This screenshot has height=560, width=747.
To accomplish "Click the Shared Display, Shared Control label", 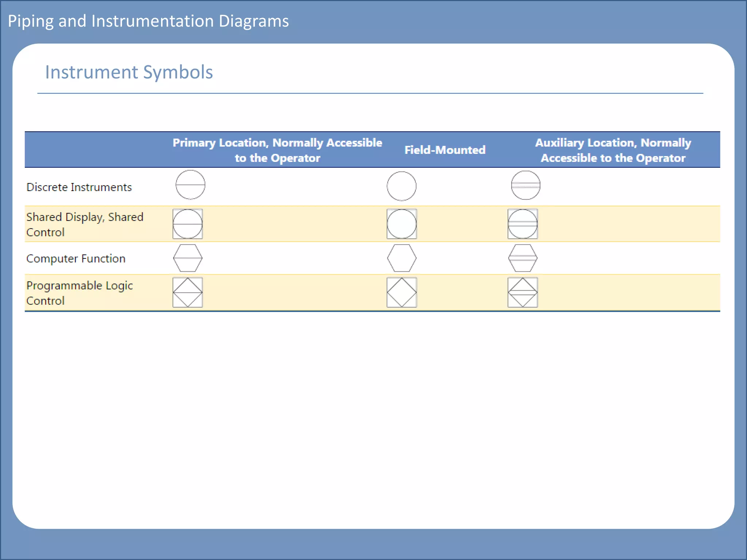I will (85, 224).
